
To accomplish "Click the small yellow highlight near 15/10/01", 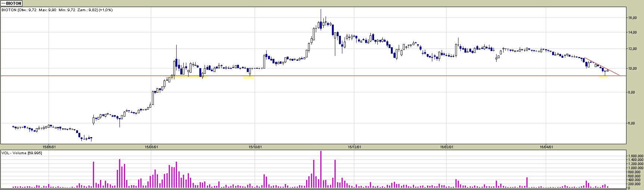I will (x=248, y=77).
